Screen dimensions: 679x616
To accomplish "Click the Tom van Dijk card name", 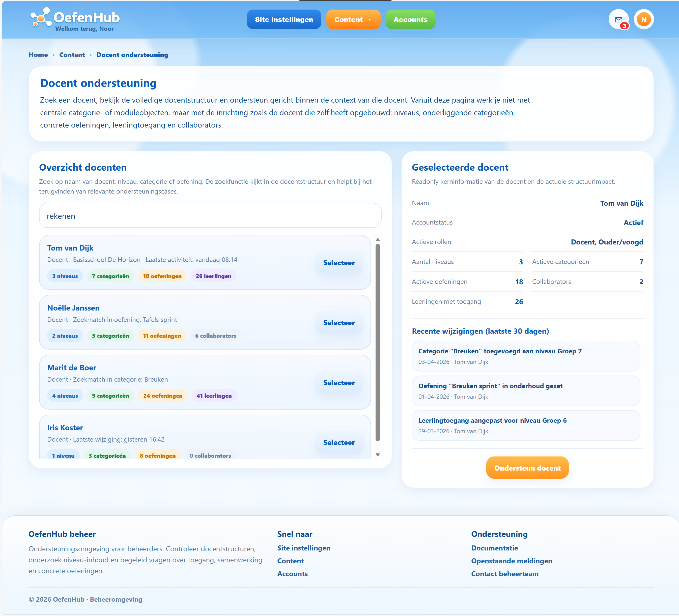I will point(70,248).
